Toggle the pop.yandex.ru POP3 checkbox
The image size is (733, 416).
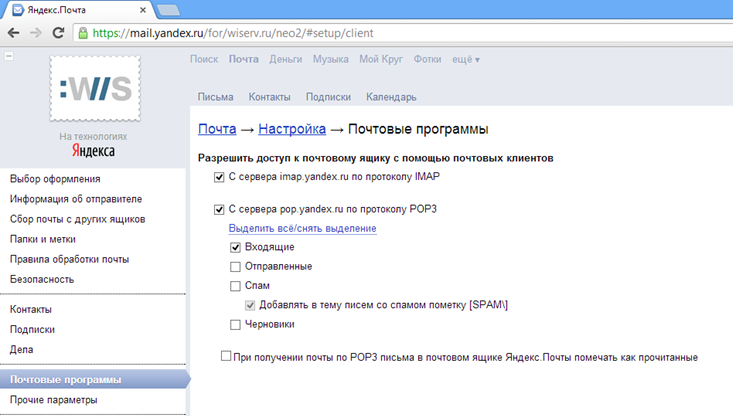tap(219, 210)
